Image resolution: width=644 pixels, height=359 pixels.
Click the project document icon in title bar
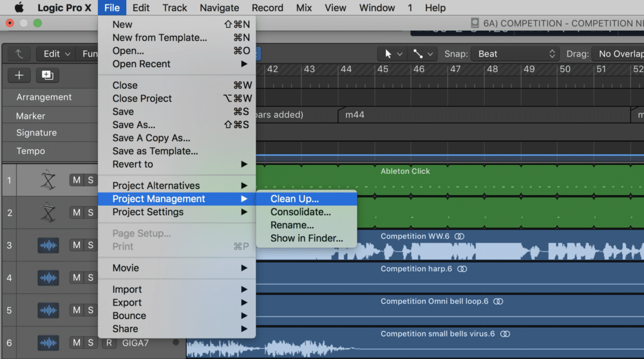(x=475, y=23)
